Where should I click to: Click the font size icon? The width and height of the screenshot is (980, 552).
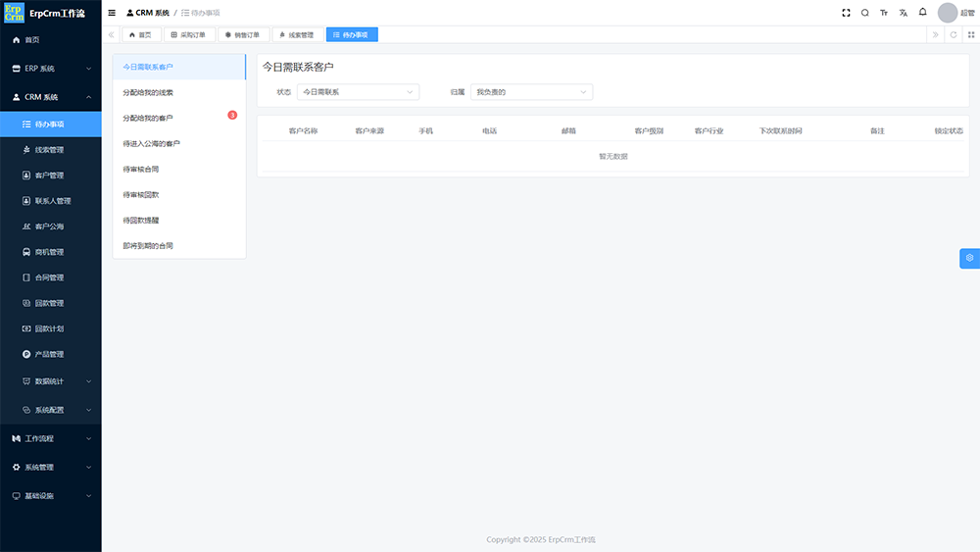(884, 13)
